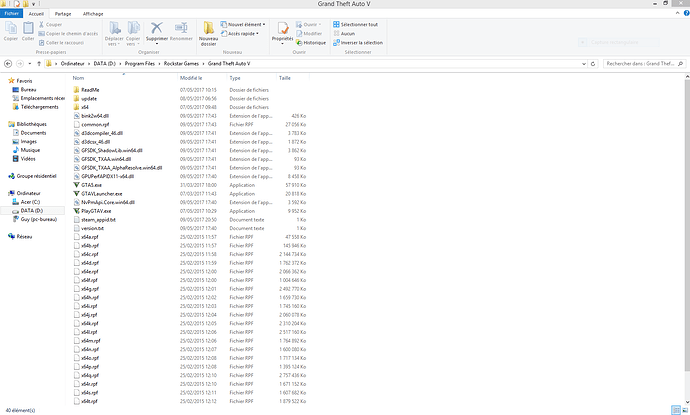Click the Copier ribbon icon
The height and width of the screenshot is (415, 690).
click(x=11, y=32)
